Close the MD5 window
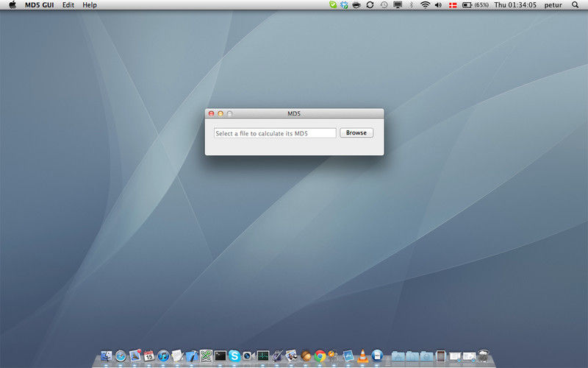The height and width of the screenshot is (368, 588). tap(212, 113)
